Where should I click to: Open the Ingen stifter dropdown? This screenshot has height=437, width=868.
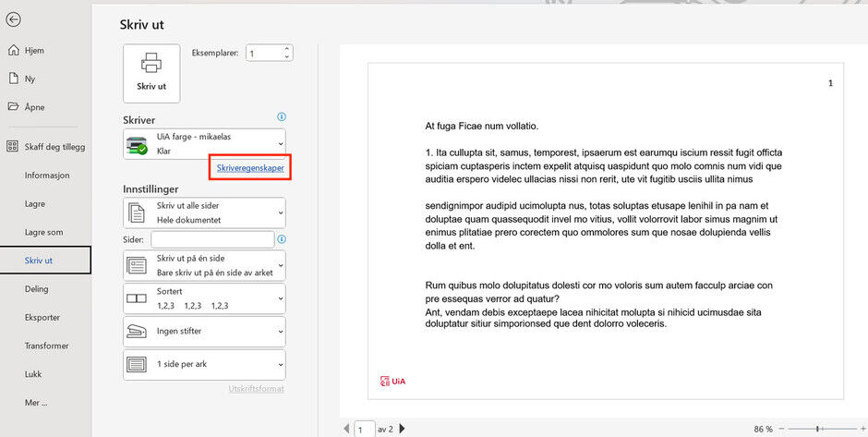coord(204,331)
